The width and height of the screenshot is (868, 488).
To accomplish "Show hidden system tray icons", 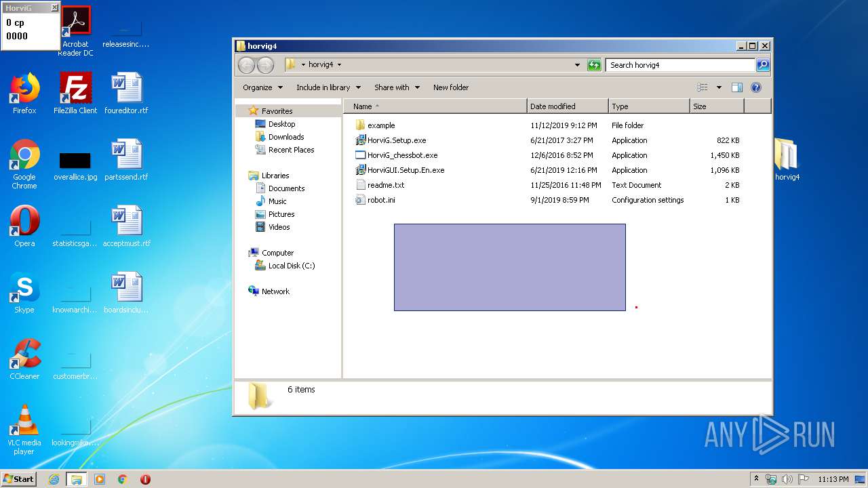I will coord(756,479).
